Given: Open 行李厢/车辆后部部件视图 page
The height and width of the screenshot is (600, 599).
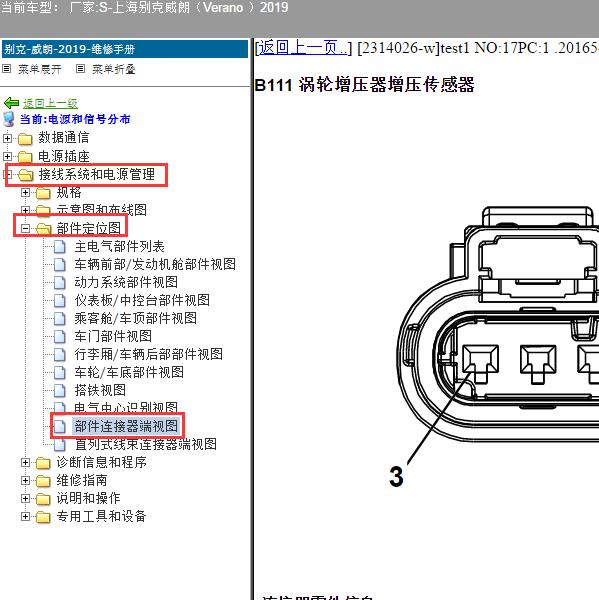Looking at the screenshot, I should 149,355.
